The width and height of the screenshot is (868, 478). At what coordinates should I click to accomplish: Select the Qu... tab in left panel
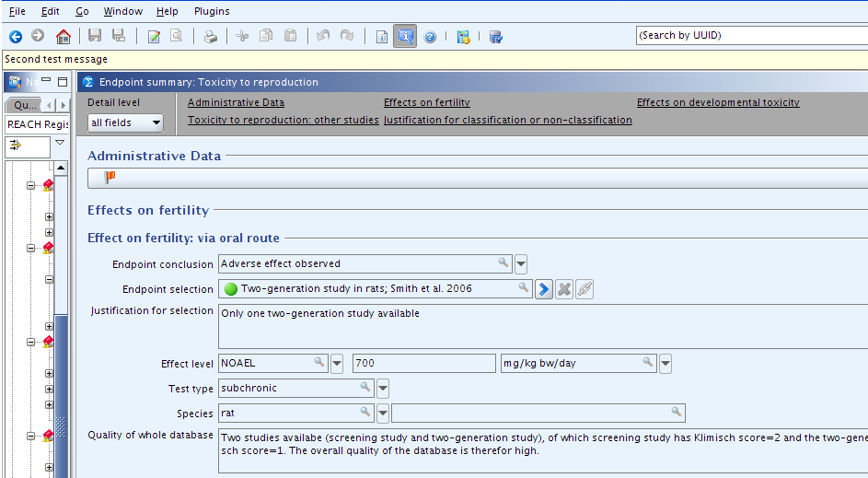tap(25, 105)
